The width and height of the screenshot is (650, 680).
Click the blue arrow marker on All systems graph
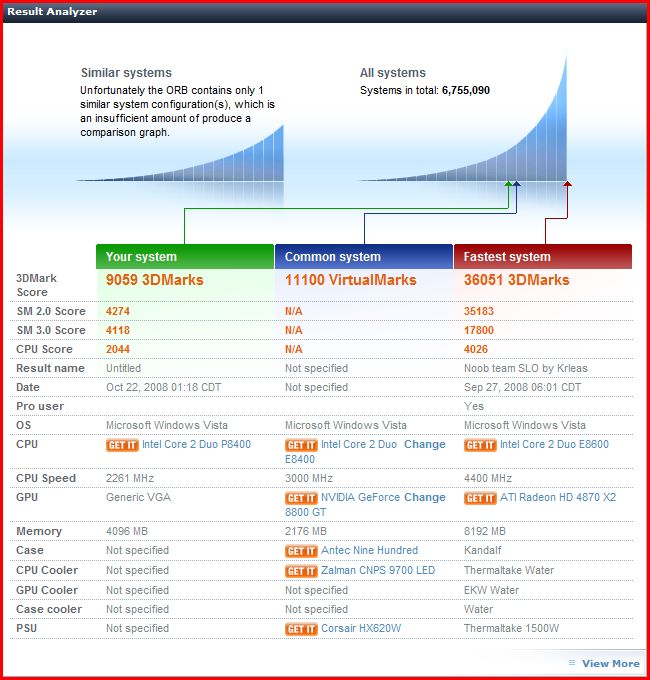pos(516,184)
